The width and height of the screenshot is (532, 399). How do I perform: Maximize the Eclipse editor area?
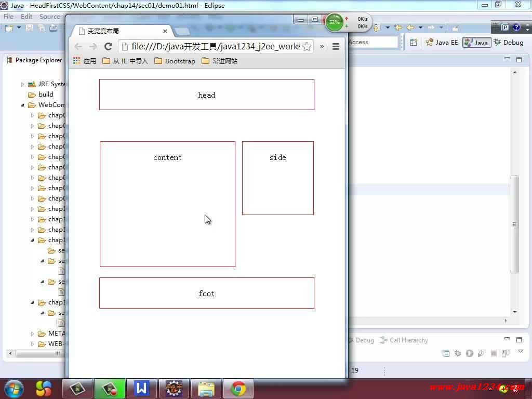pos(519,59)
